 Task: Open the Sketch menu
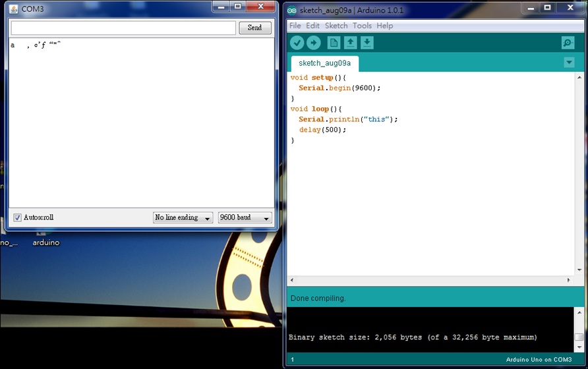336,26
